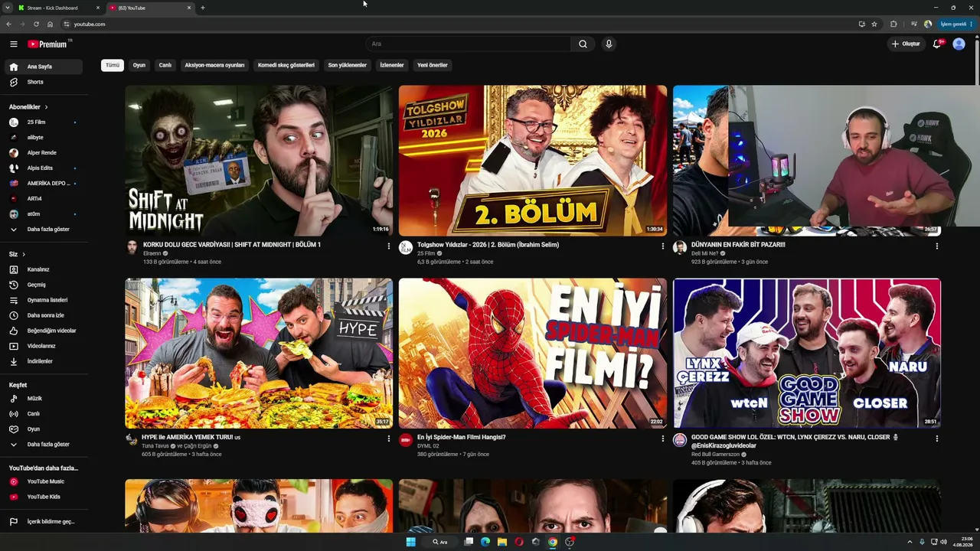980x551 pixels.
Task: Filter by Komedi skeç gösterileri
Action: tap(286, 65)
